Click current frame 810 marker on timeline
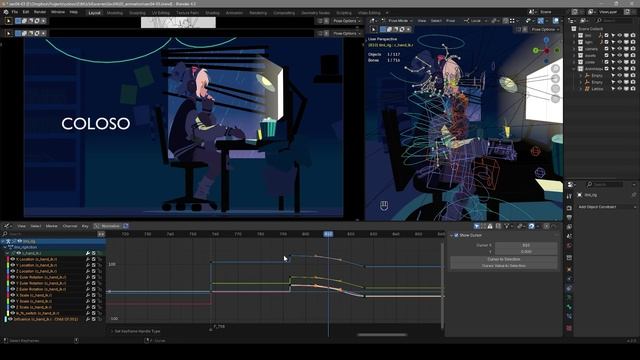 click(x=328, y=234)
